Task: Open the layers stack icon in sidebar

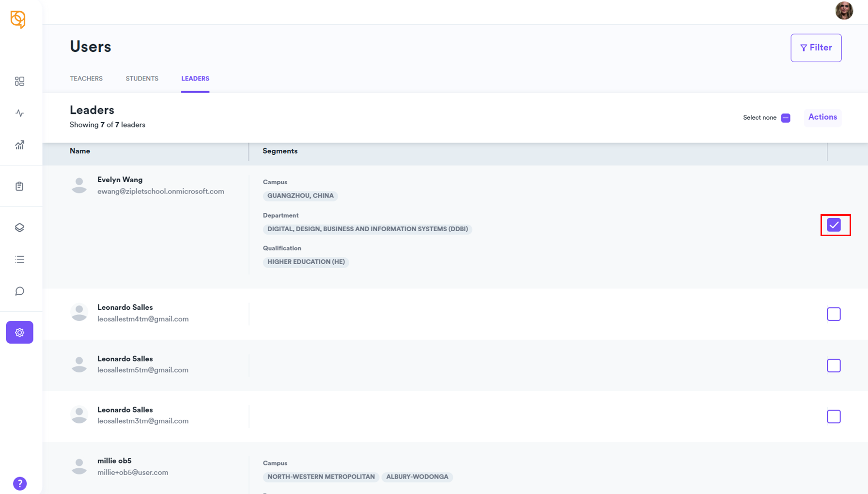Action: [x=19, y=228]
